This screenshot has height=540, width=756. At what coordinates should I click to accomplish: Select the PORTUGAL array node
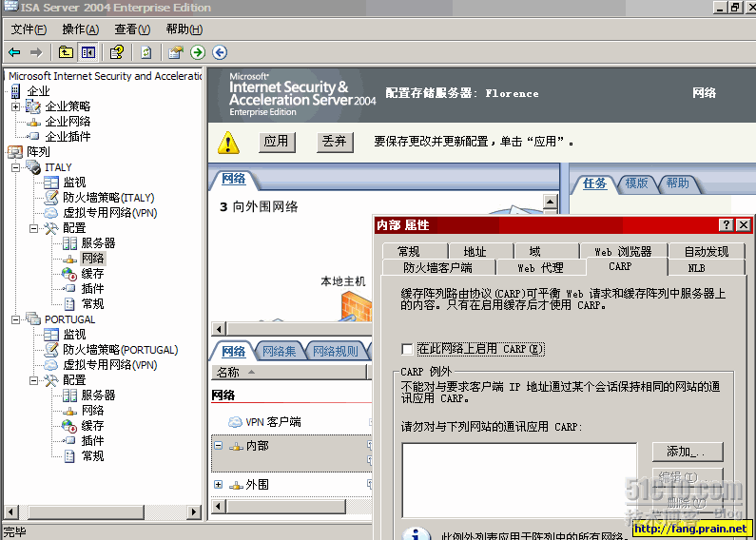(70, 319)
